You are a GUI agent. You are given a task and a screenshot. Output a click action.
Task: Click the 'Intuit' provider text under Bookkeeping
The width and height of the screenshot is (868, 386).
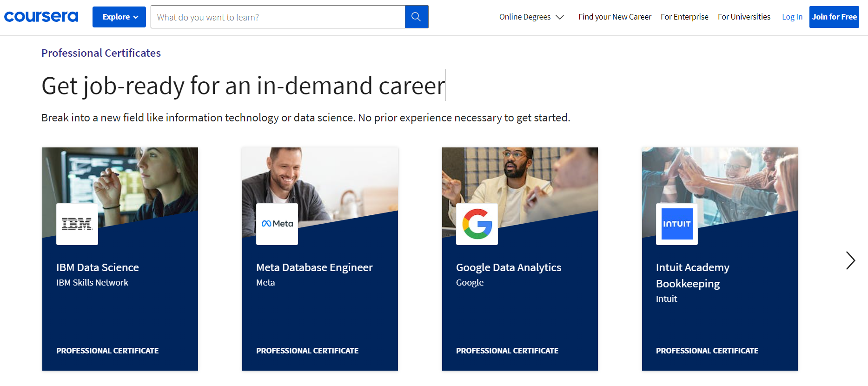point(666,299)
